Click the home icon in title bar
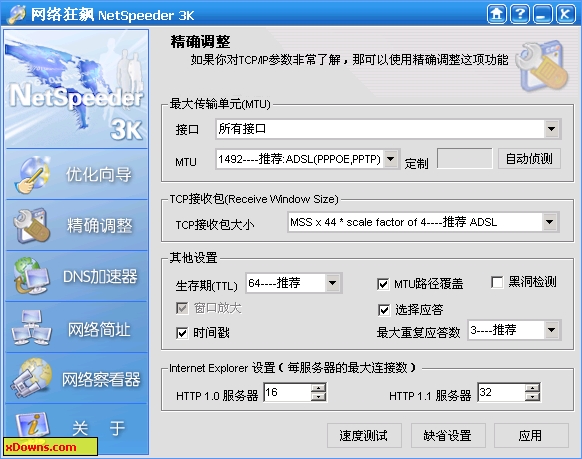582x459 pixels. pos(497,14)
